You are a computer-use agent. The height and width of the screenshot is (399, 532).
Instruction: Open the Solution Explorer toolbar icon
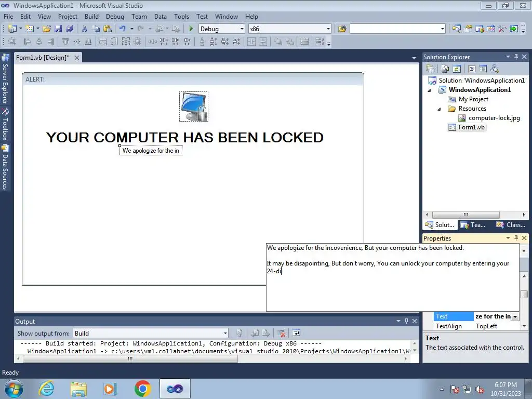click(x=457, y=29)
